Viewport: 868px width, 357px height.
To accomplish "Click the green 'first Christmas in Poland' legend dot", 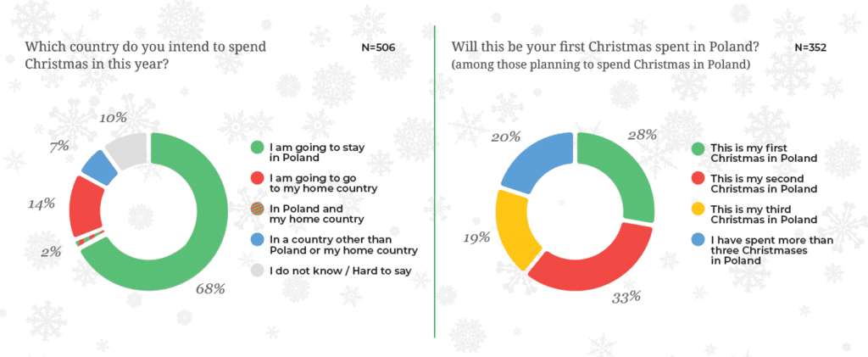I will [x=698, y=148].
